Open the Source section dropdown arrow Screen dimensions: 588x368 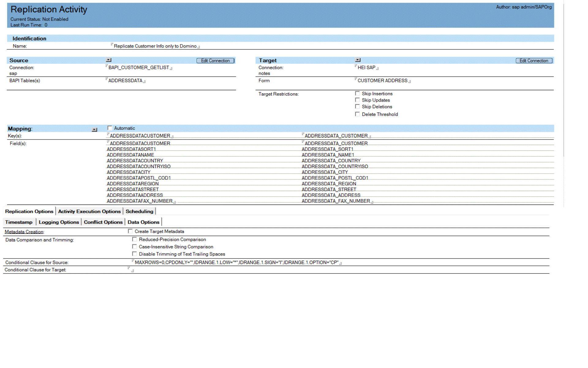(109, 60)
